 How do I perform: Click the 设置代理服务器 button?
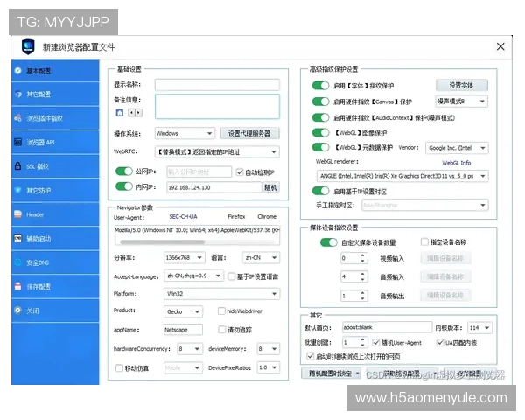tap(249, 133)
